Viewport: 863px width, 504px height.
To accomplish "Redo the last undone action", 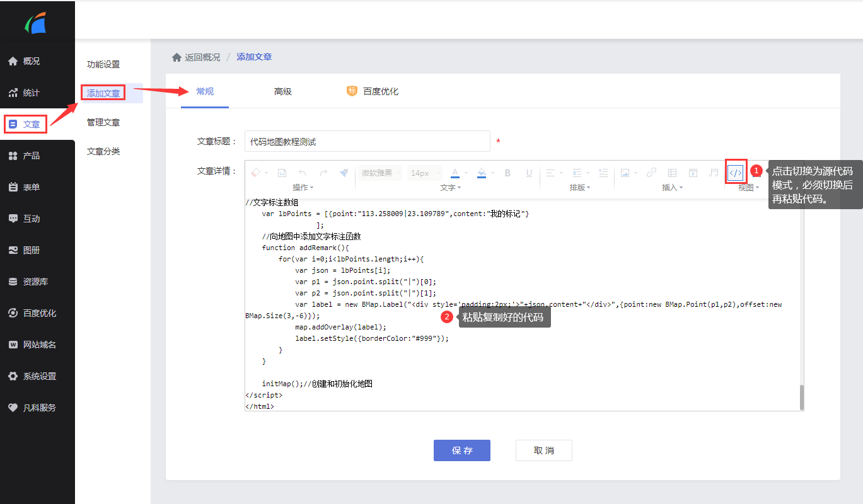I will pos(323,171).
